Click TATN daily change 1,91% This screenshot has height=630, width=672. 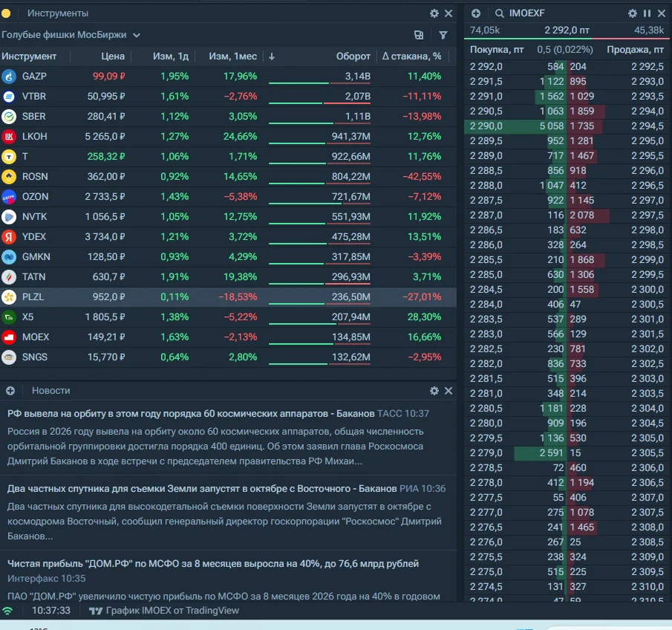coord(174,277)
